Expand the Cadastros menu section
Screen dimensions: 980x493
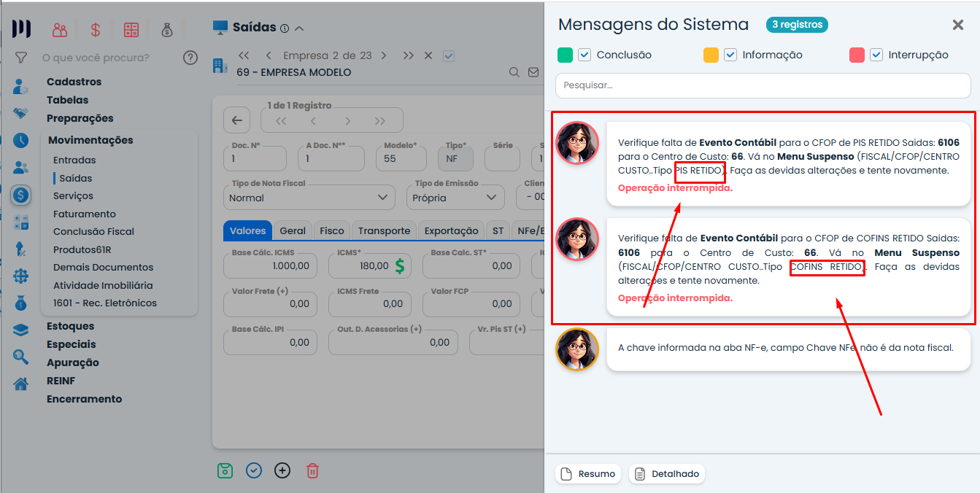[x=74, y=82]
